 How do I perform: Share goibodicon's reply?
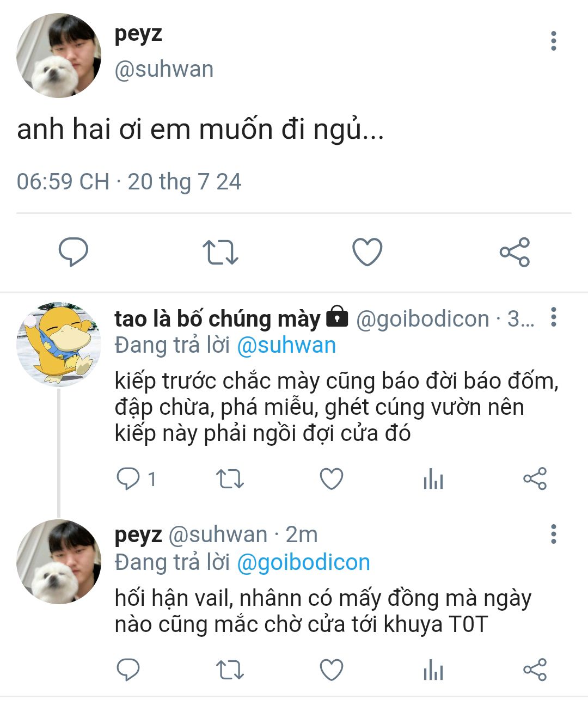535,479
